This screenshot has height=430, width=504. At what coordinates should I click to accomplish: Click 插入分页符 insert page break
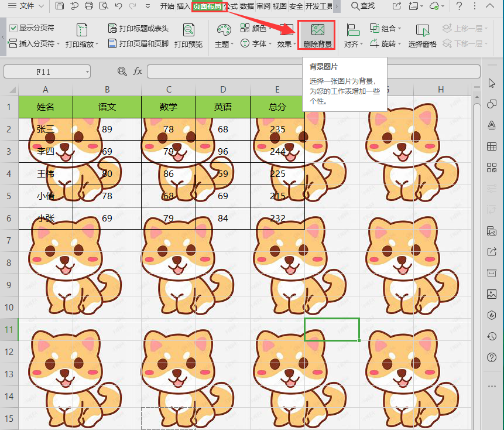pos(35,44)
